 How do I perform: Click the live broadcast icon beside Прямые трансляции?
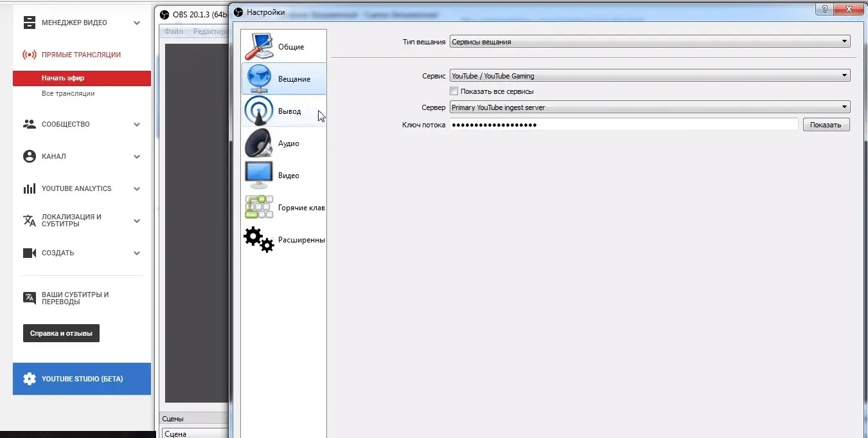[x=30, y=55]
